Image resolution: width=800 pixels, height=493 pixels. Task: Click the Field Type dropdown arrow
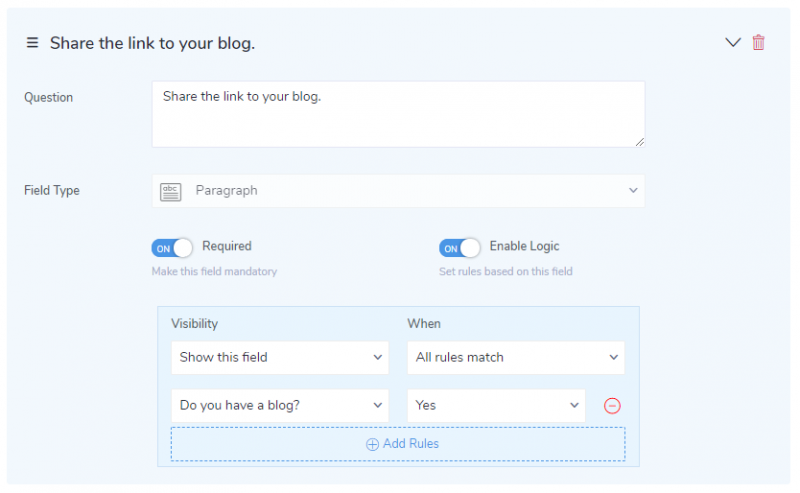tap(632, 191)
